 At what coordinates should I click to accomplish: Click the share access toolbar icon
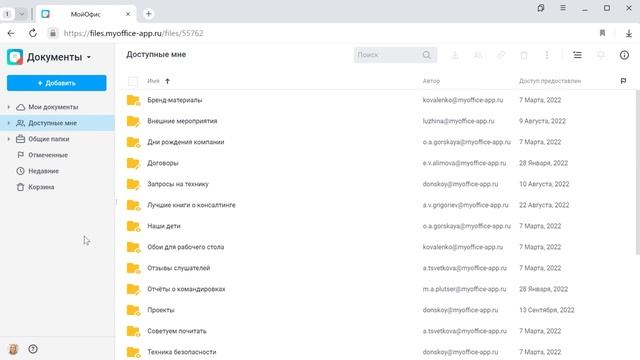[x=478, y=55]
